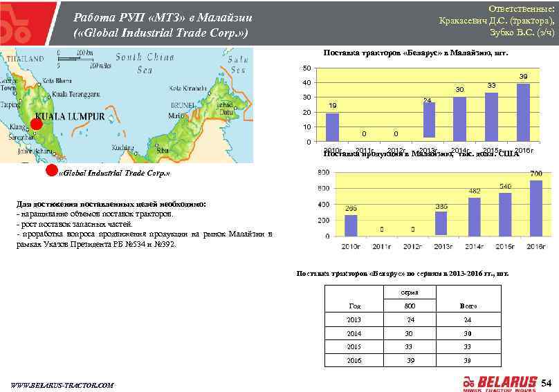
Task: Click the Kuching city label
Action: click(122, 147)
